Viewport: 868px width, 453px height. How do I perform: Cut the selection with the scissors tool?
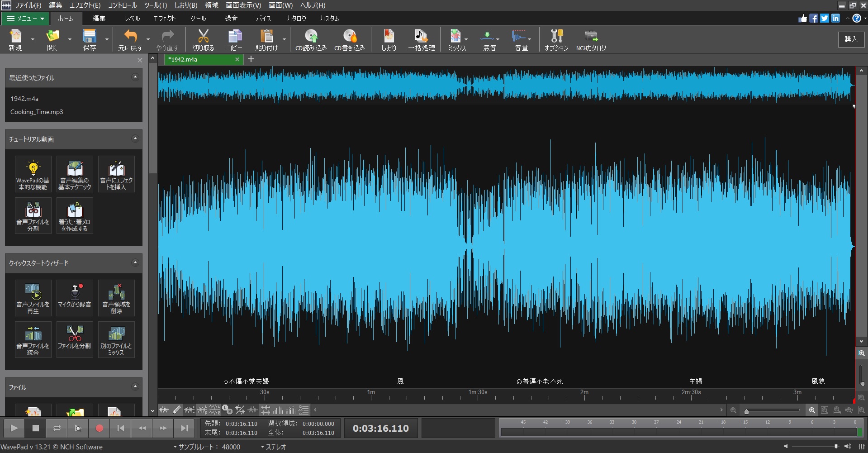tap(203, 39)
